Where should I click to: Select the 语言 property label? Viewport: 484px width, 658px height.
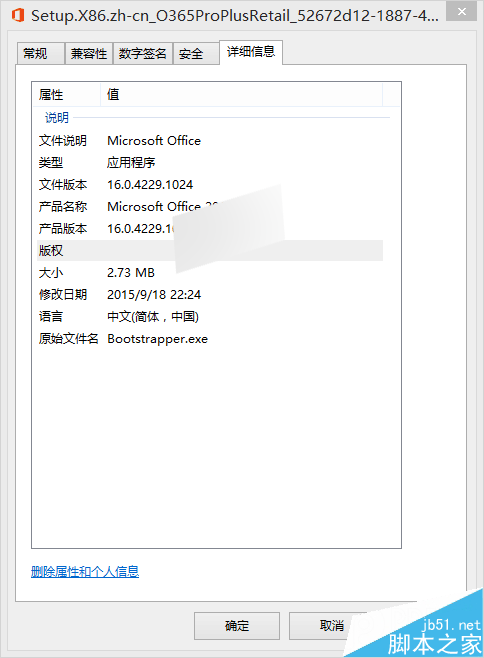pos(51,316)
